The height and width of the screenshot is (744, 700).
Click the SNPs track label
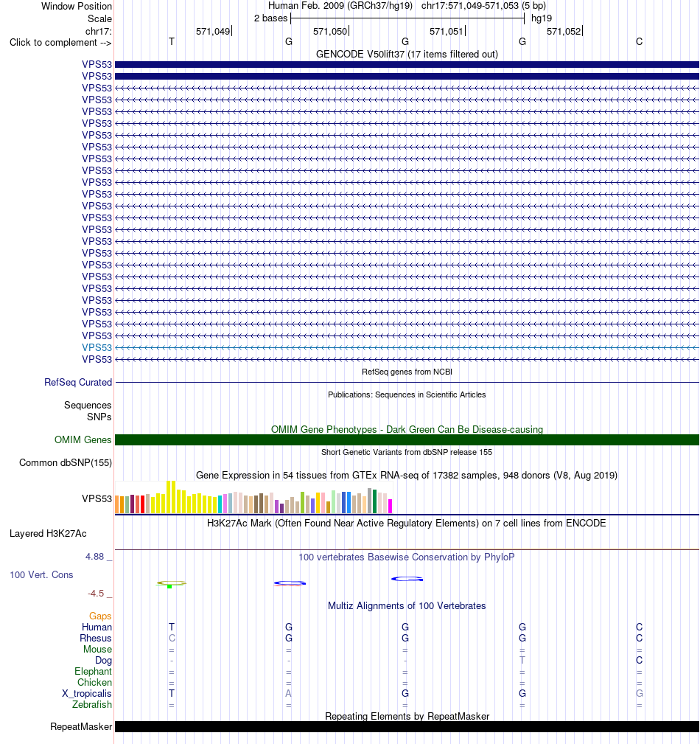coord(99,417)
